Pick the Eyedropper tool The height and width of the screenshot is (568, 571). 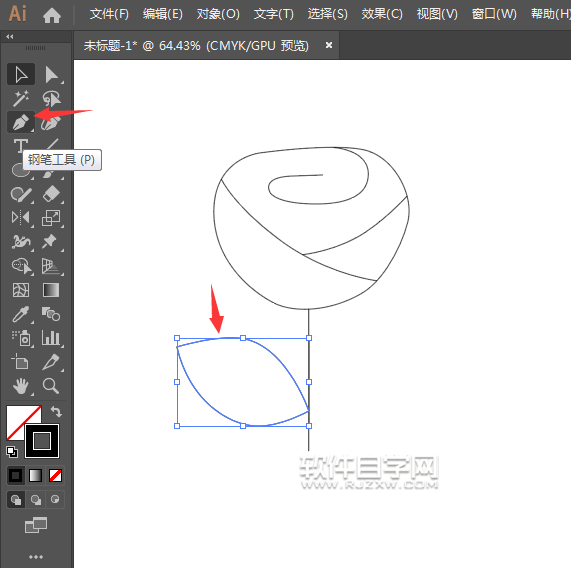pos(21,314)
